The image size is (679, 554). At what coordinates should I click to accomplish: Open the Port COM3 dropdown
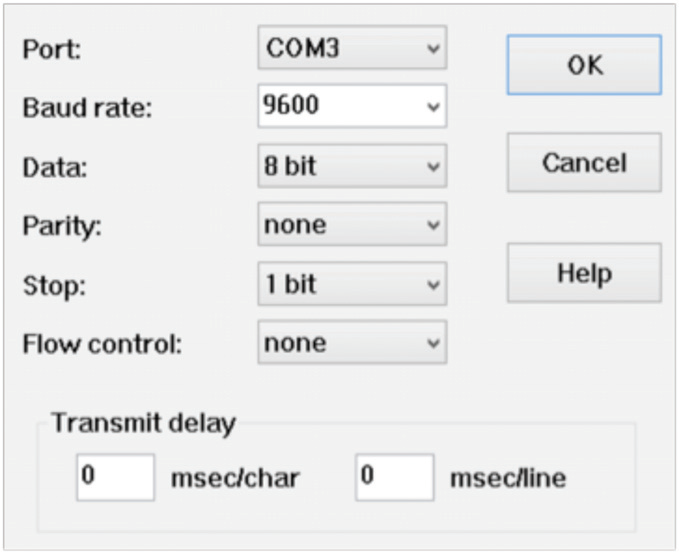tap(352, 48)
